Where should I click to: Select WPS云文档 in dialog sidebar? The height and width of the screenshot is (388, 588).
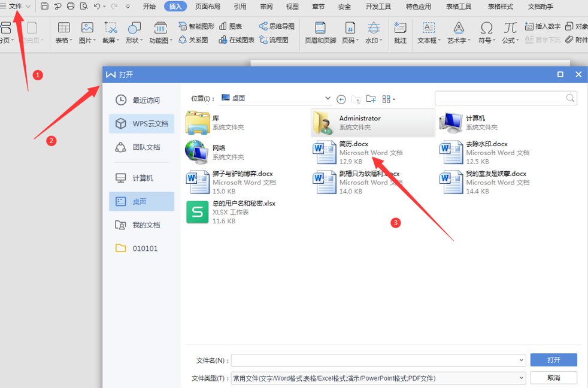(142, 124)
